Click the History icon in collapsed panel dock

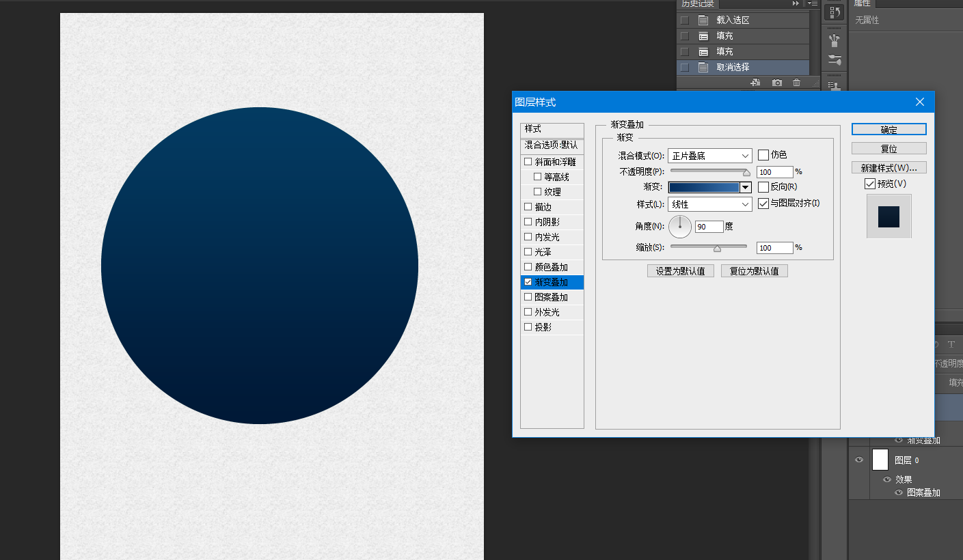(x=834, y=12)
